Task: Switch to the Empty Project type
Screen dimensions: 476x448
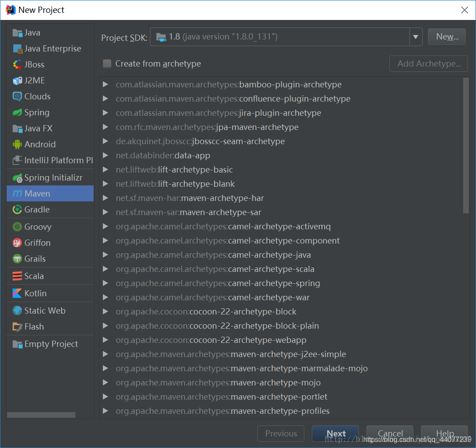Action: pyautogui.click(x=50, y=344)
